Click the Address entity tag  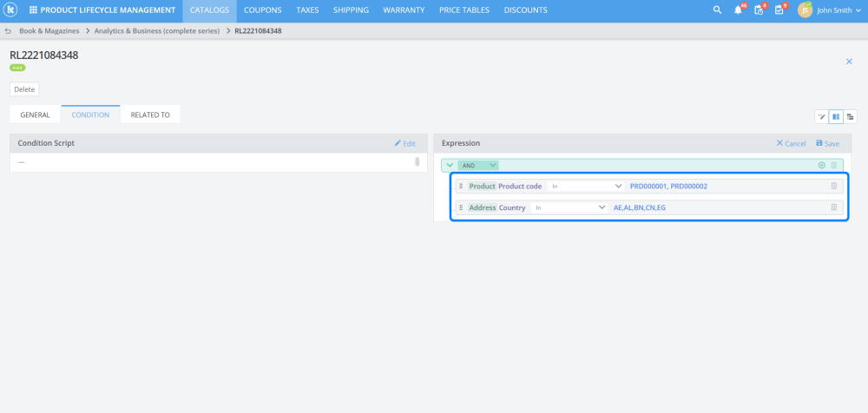(482, 207)
